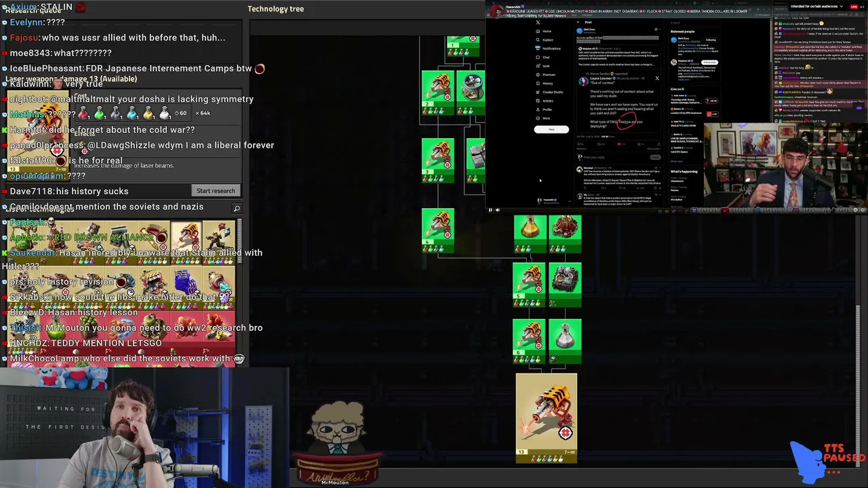This screenshot has height=488, width=868.
Task: Open Creator Studio in X sidebar
Action: click(x=551, y=92)
